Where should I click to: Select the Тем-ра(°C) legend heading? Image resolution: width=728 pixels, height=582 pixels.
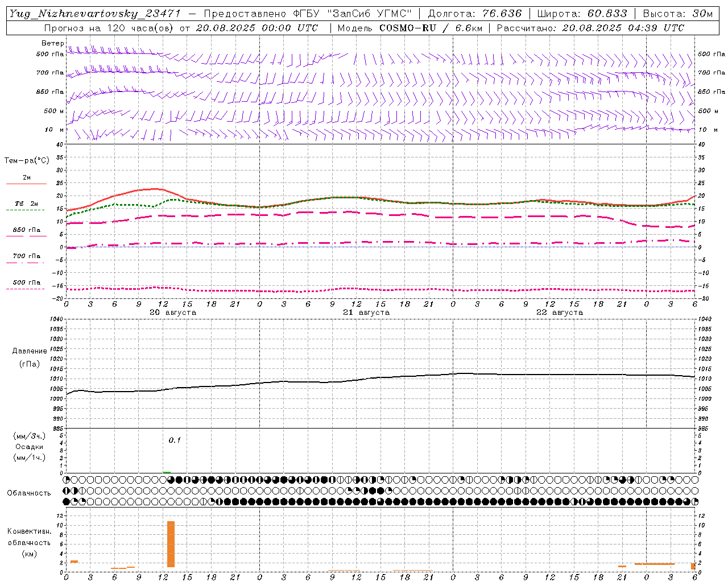27,161
